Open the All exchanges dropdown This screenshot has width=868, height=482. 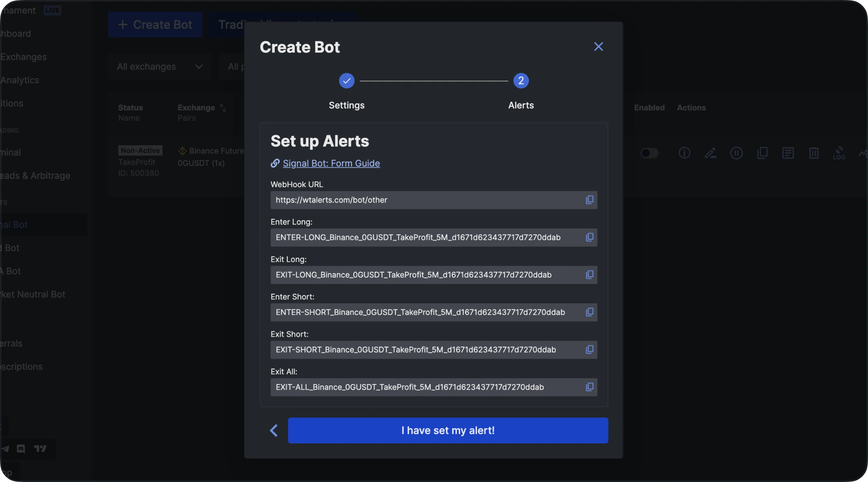[x=160, y=67]
